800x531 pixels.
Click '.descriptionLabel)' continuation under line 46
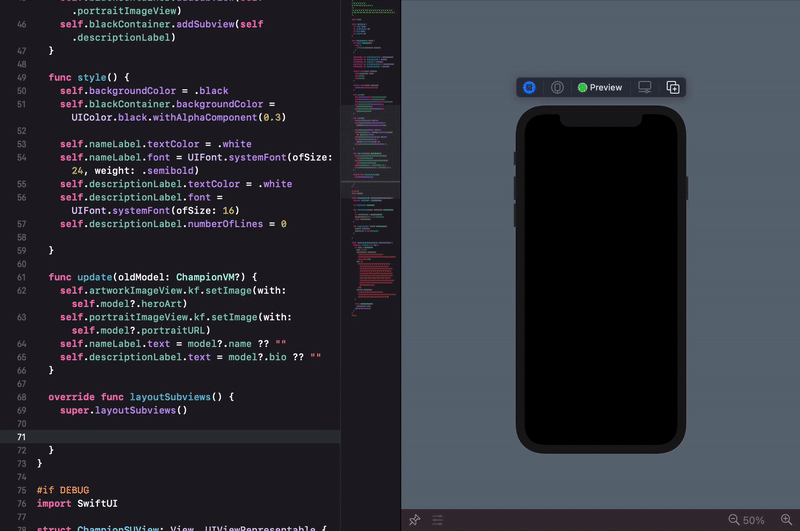coord(123,37)
